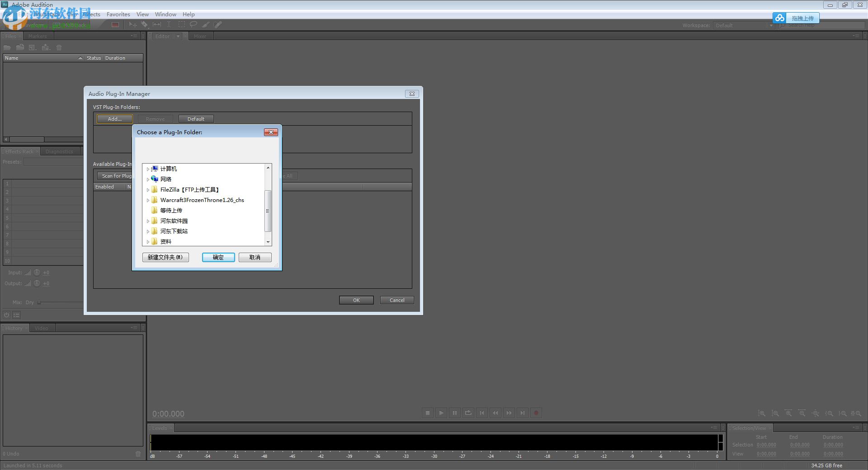Select the Time Selection tool
The image size is (868, 470).
[169, 24]
